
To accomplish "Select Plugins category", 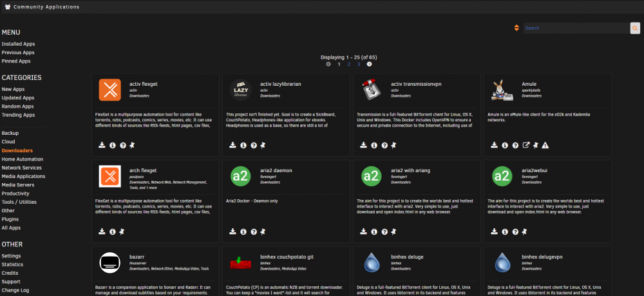I will pos(10,219).
